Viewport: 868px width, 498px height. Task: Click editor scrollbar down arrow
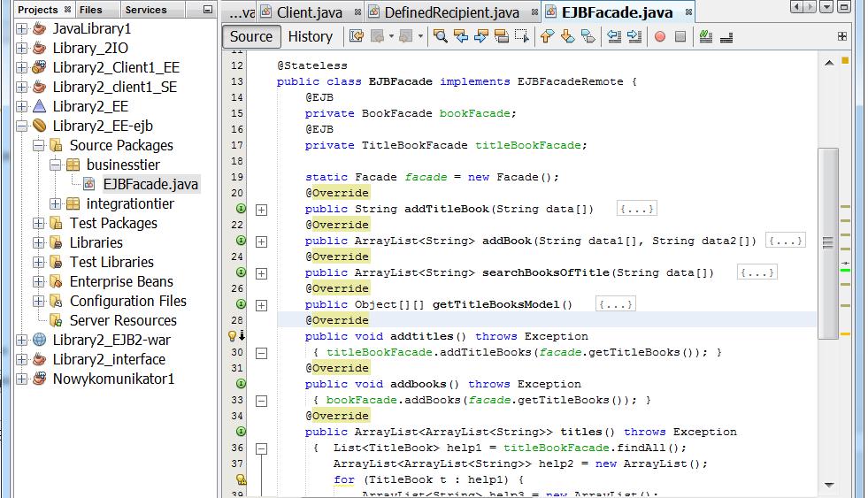pos(829,485)
